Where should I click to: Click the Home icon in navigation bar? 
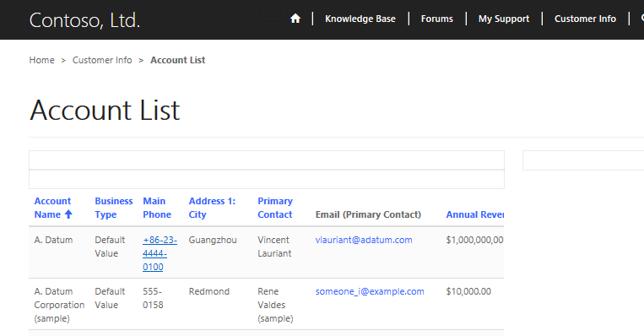pyautogui.click(x=295, y=19)
